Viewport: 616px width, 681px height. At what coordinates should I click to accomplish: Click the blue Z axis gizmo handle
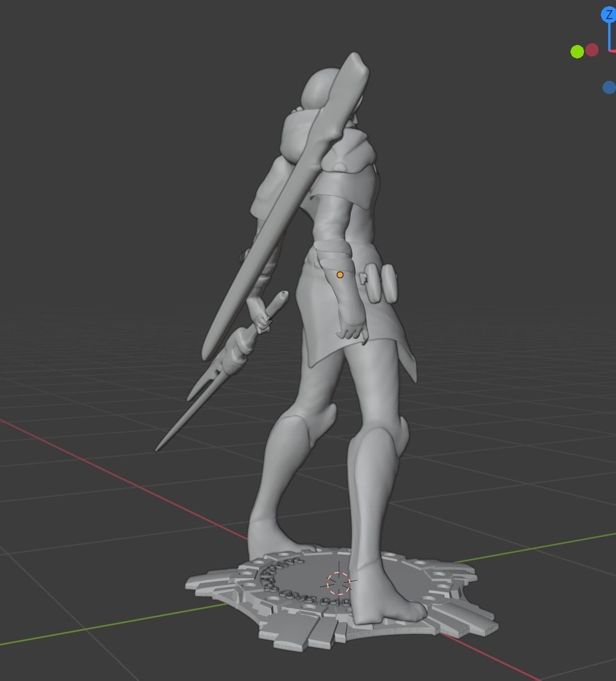tap(609, 15)
